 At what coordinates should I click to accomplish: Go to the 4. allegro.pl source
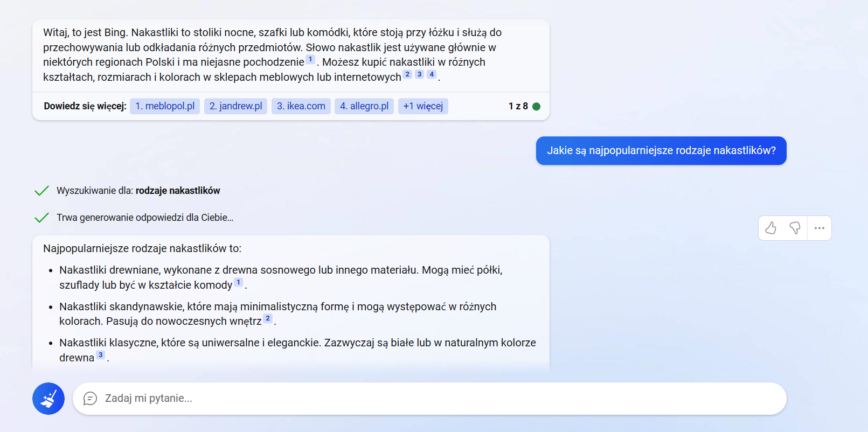pos(364,106)
